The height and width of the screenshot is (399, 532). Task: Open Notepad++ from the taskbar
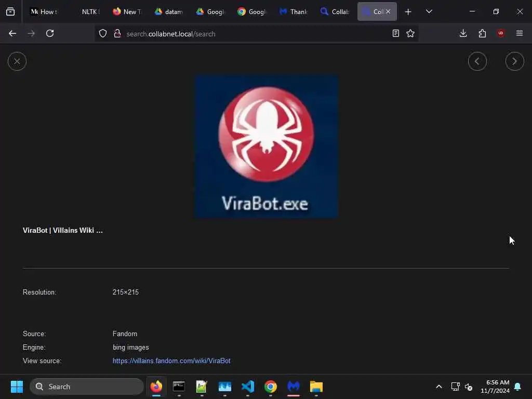(202, 387)
